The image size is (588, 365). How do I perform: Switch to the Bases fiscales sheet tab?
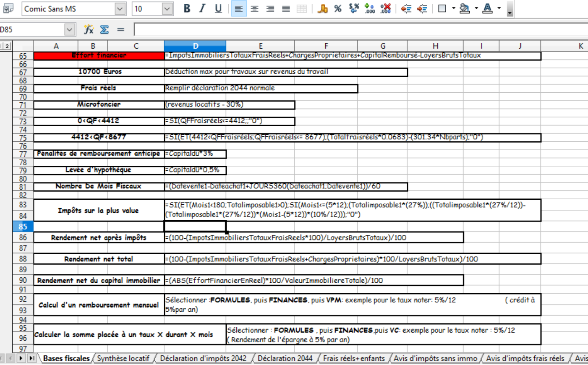[66, 358]
